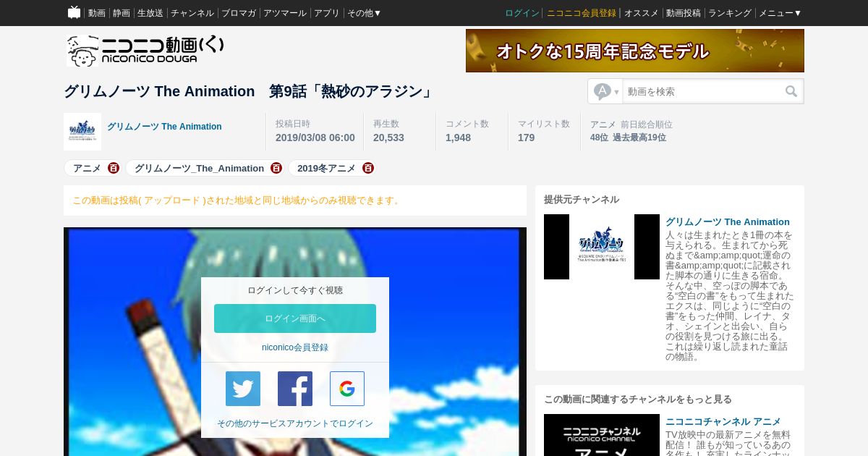Open the ニコニコチャンネル アニメ title link
This screenshot has width=868, height=456.
click(x=723, y=422)
